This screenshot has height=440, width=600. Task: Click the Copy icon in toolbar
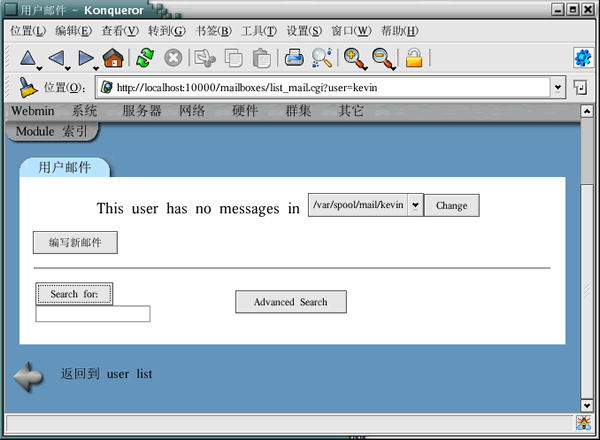click(x=233, y=58)
